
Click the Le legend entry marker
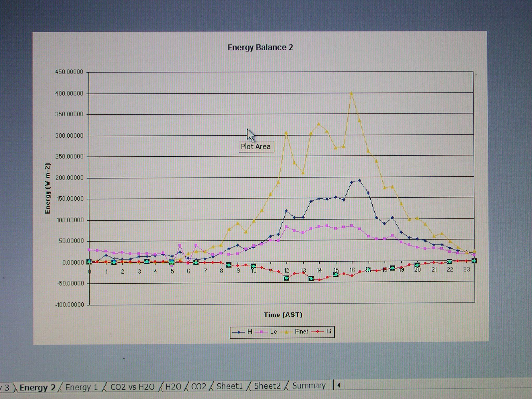tap(262, 332)
